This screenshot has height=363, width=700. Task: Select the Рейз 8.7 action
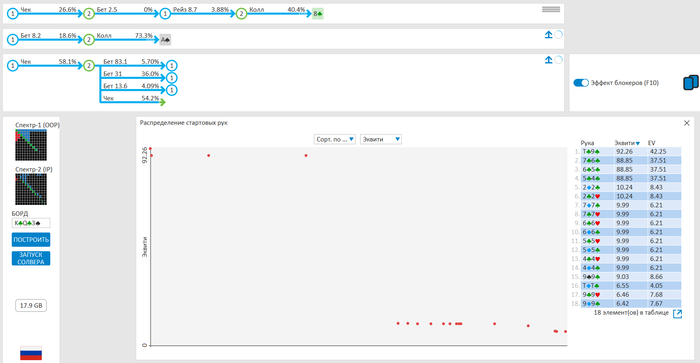[201, 10]
